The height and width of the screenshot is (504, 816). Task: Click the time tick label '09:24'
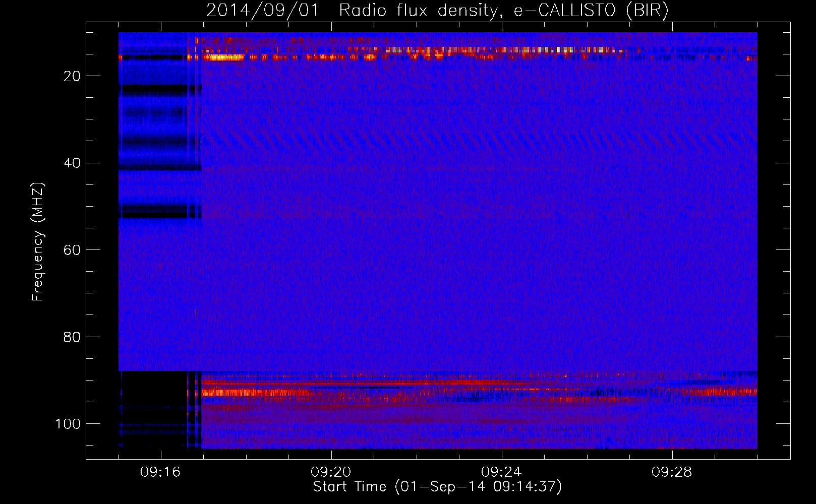pos(501,472)
